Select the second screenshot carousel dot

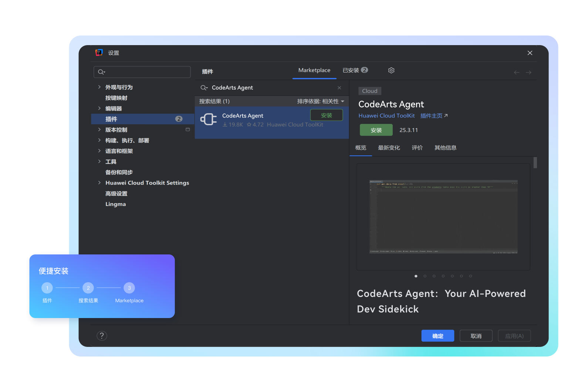(x=425, y=276)
